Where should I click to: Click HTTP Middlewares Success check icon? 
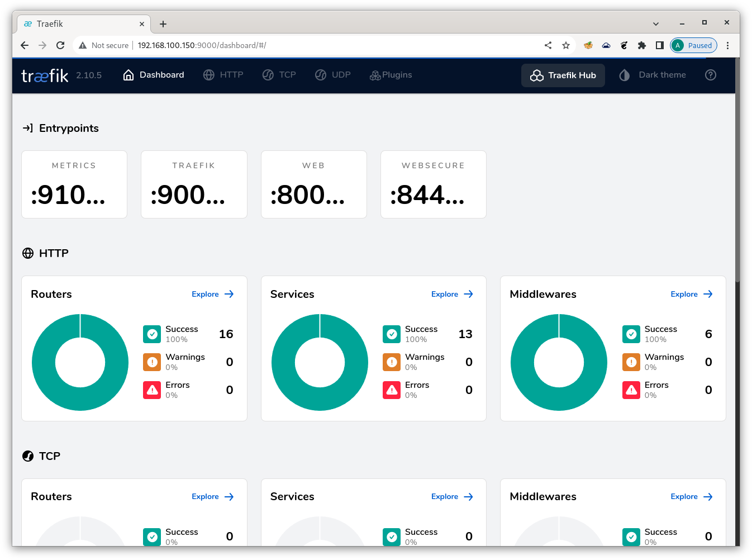coord(631,334)
